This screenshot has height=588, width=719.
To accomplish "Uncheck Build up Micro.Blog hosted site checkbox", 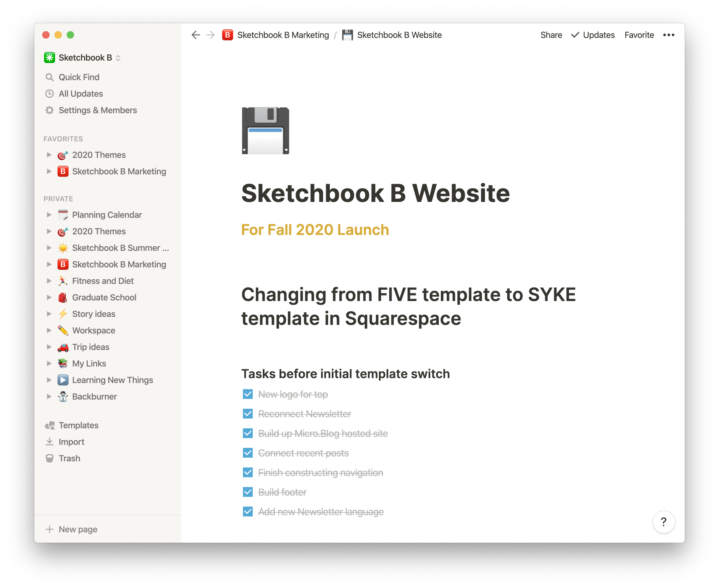I will coord(248,434).
